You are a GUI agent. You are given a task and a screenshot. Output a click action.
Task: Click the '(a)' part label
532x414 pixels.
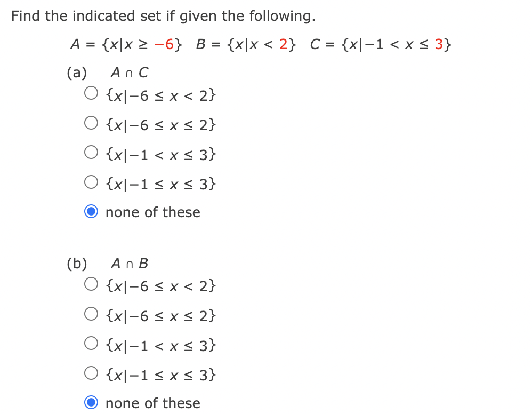click(x=77, y=73)
